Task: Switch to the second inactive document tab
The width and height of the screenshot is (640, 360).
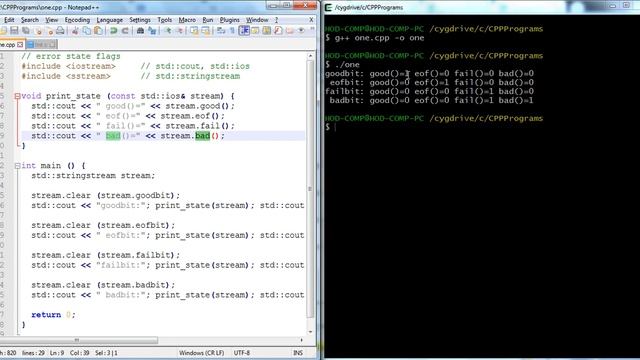Action: 42,44
